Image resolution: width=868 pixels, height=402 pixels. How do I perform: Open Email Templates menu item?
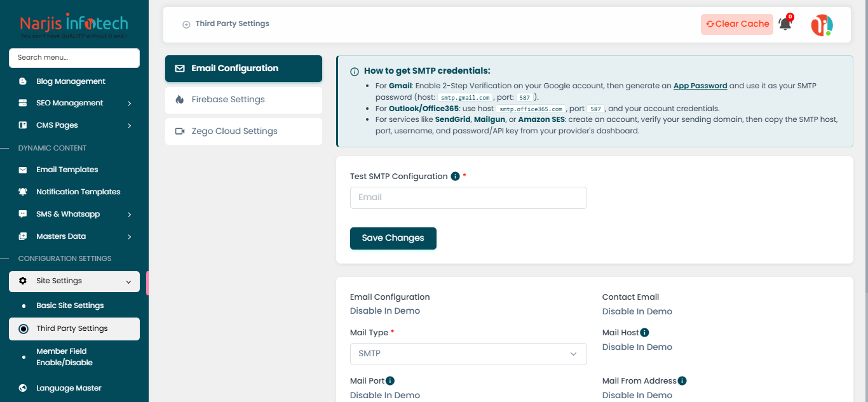point(74,170)
